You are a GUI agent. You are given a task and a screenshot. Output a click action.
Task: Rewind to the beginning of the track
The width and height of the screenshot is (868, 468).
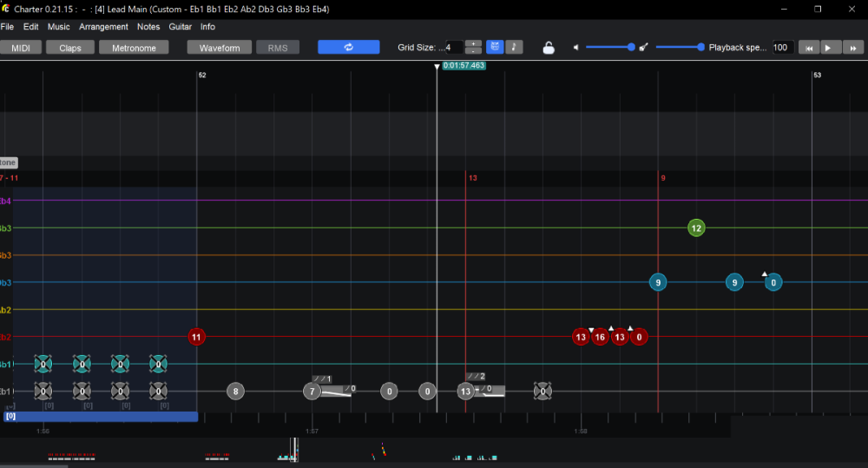click(809, 48)
